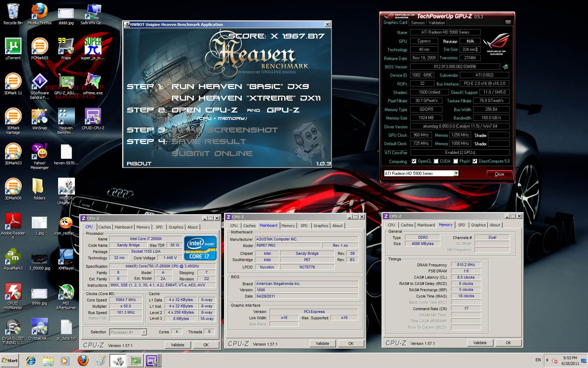The width and height of the screenshot is (588, 368).
Task: Open the WinSnap desktop shortcut
Action: 40,119
